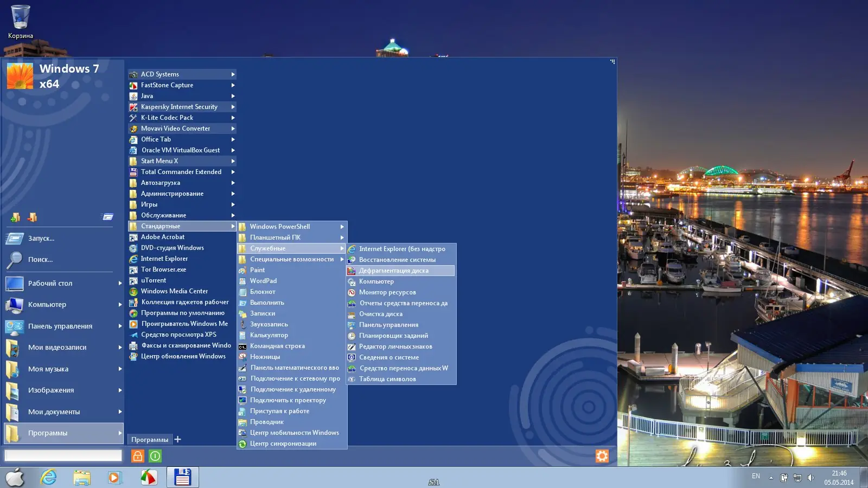868x488 pixels.
Task: Open Мои видеозаписи in the left panel
Action: (63, 347)
